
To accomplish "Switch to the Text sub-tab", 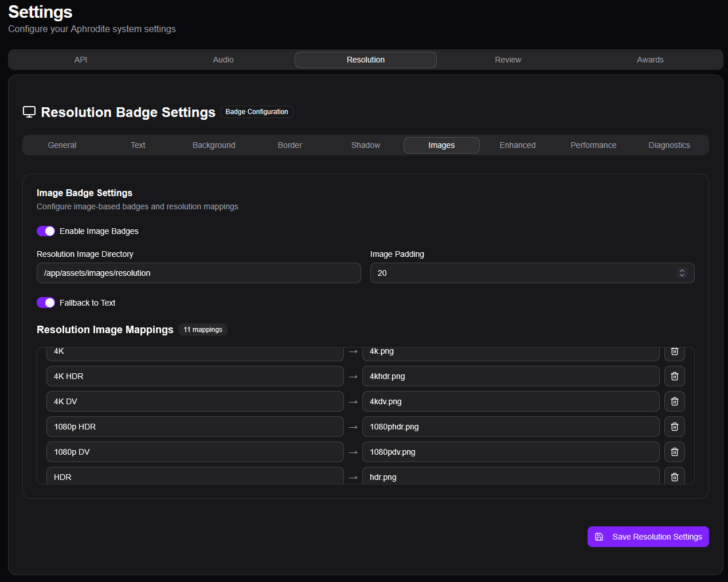I will point(138,145).
